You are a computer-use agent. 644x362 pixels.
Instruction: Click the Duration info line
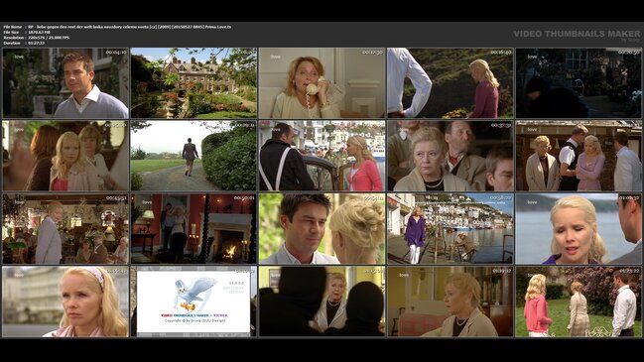point(24,43)
